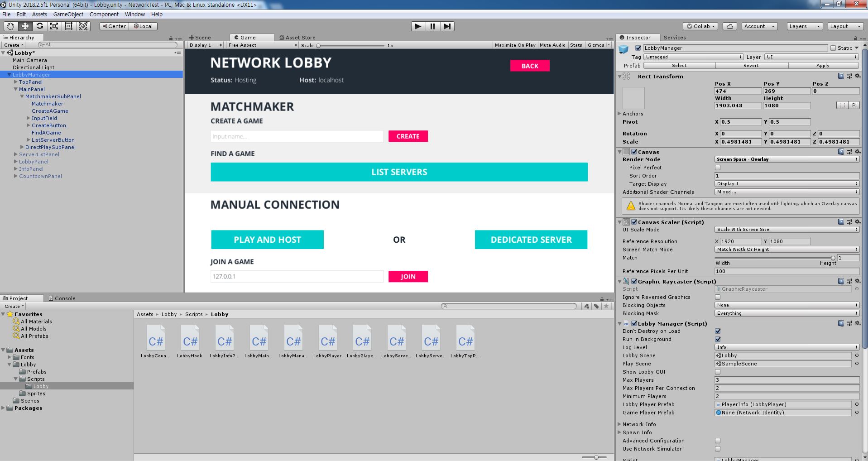The width and height of the screenshot is (868, 461).
Task: Open Graphic Raycaster gear menu
Action: (x=857, y=281)
